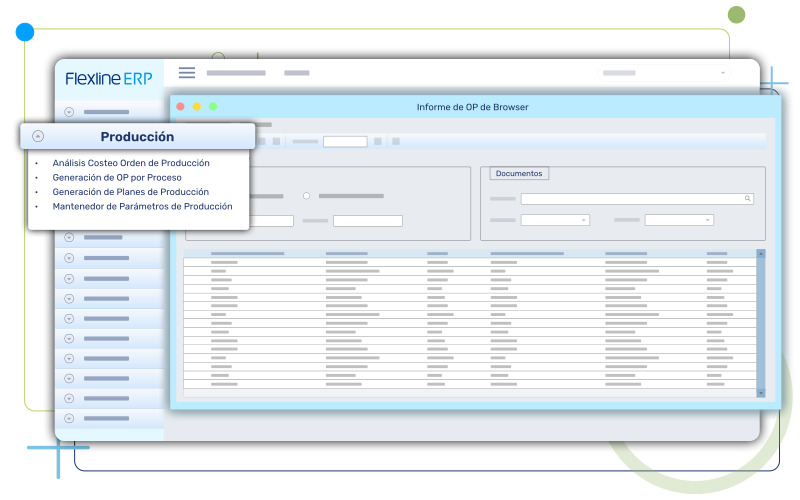Click the table's vertical scrollbar
Image resolution: width=800 pixels, height=500 pixels.
coord(760,320)
